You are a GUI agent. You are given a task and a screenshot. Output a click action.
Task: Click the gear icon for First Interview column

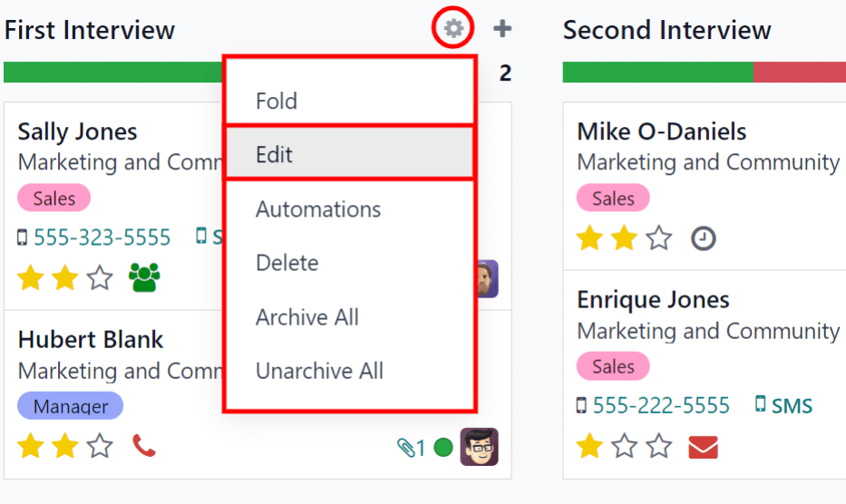point(453,29)
